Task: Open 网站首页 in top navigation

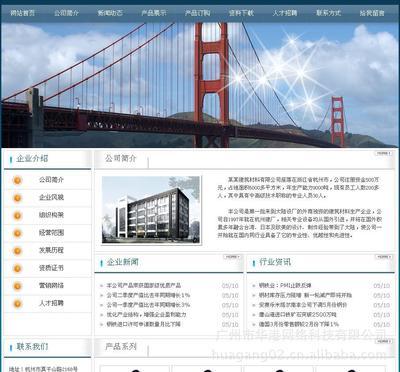Action: click(x=23, y=13)
